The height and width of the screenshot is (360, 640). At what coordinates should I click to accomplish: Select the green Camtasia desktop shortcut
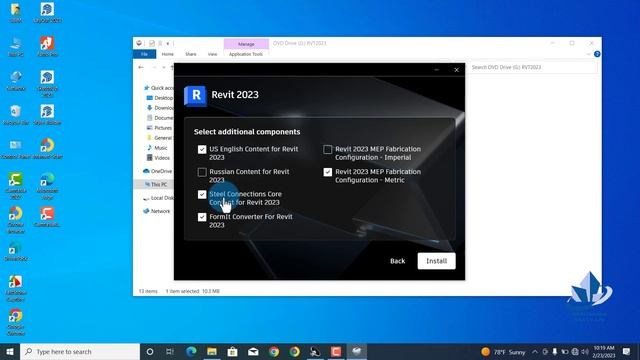(16, 186)
